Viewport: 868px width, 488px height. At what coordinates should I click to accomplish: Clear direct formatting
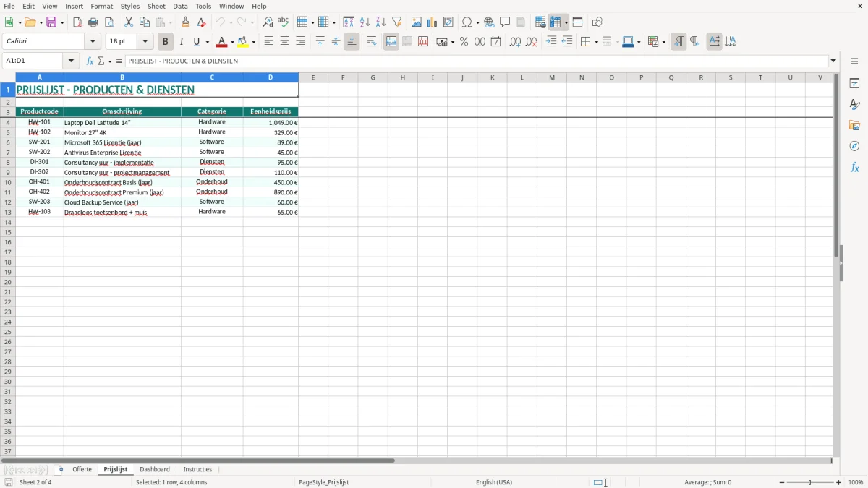click(202, 22)
